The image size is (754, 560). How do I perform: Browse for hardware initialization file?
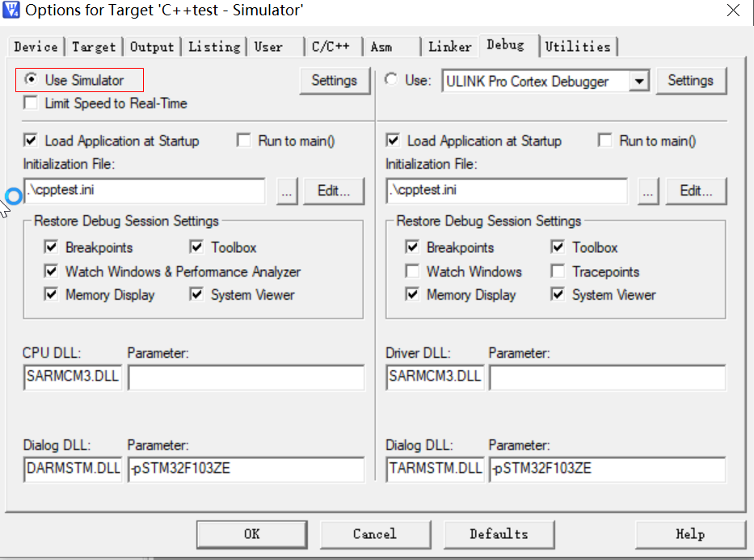click(648, 192)
